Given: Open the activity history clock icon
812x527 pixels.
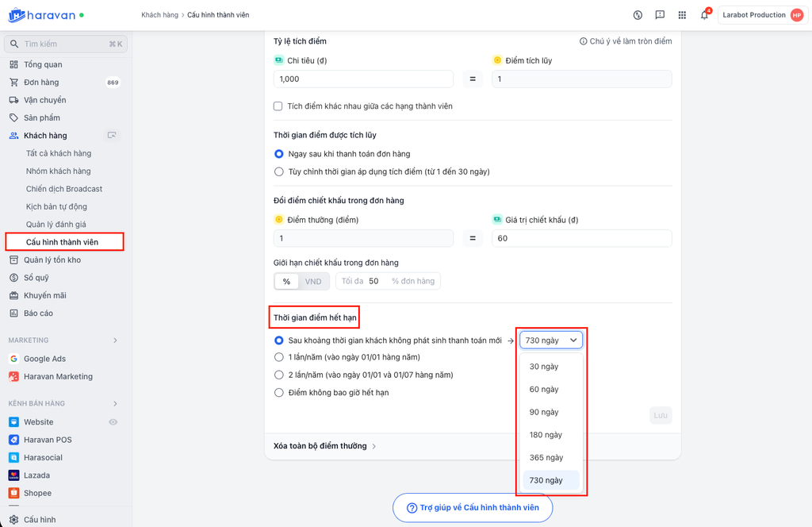Looking at the screenshot, I should 638,15.
